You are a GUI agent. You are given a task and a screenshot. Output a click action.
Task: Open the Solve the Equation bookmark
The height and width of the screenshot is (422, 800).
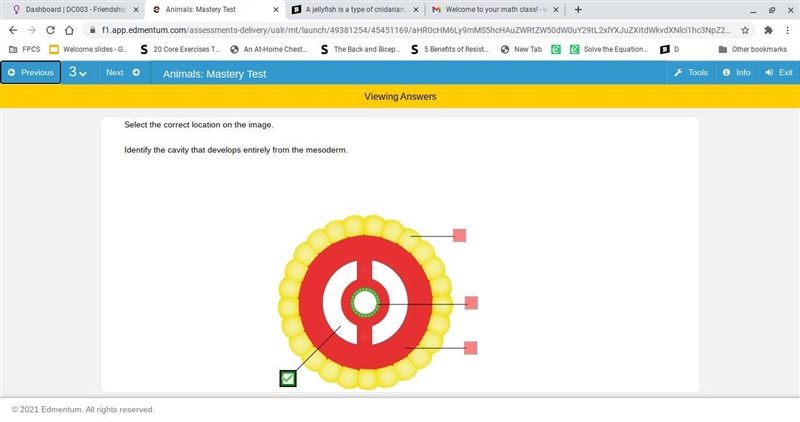609,49
